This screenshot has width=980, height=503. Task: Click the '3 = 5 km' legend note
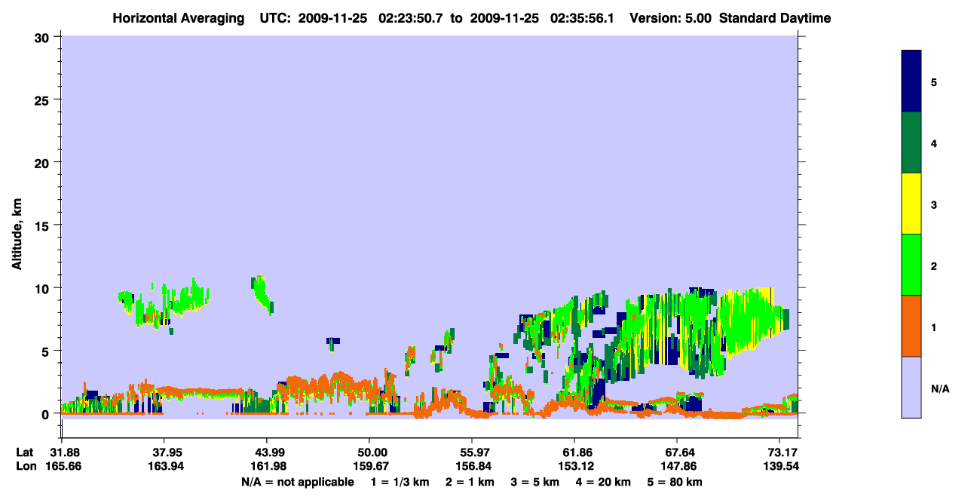(x=534, y=482)
